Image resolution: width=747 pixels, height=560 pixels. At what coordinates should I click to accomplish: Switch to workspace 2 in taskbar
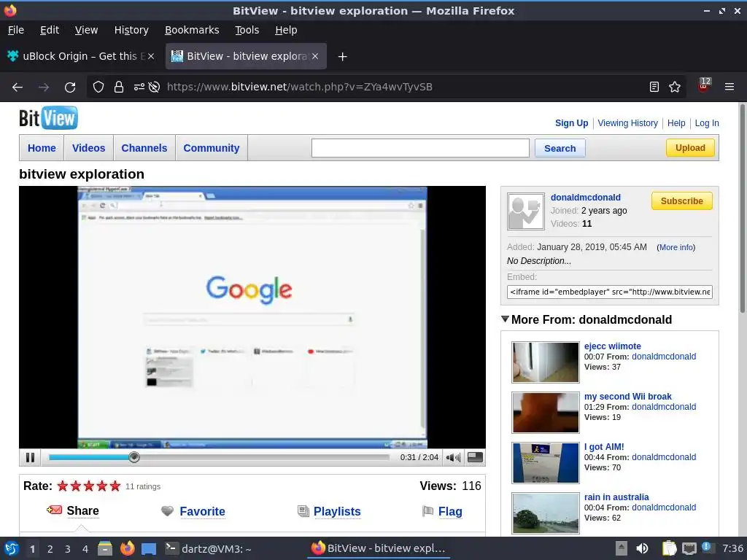coord(50,549)
